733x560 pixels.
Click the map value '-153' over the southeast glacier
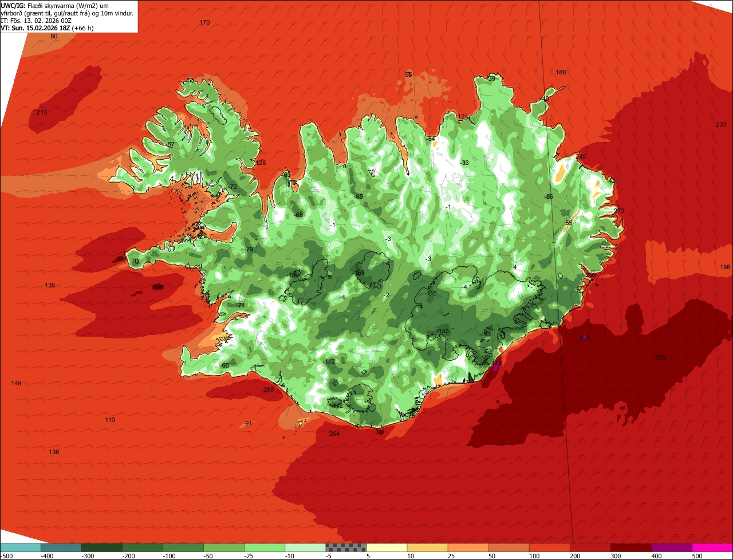443,331
